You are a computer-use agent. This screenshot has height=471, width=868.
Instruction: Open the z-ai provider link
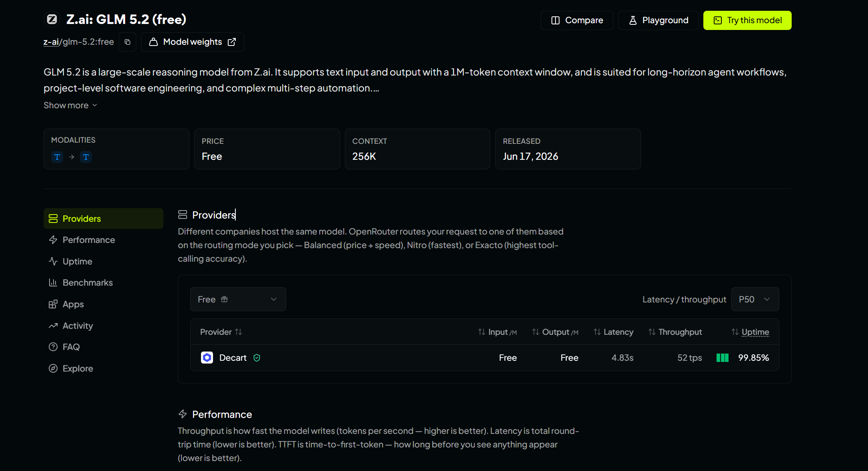[51, 42]
